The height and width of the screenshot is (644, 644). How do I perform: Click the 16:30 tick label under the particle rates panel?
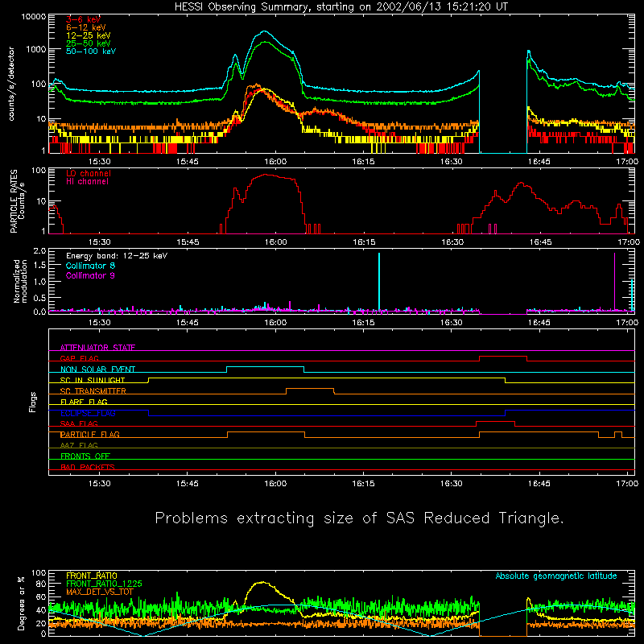click(x=452, y=242)
